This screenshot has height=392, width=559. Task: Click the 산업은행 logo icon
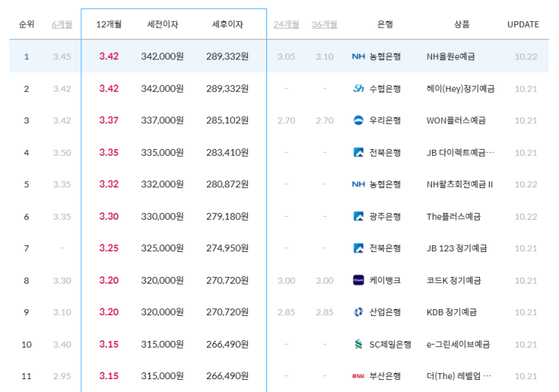[x=358, y=312]
